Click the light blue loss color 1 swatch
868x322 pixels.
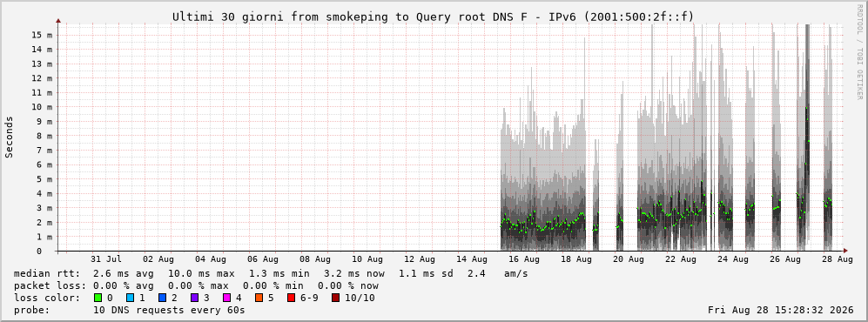(x=130, y=298)
